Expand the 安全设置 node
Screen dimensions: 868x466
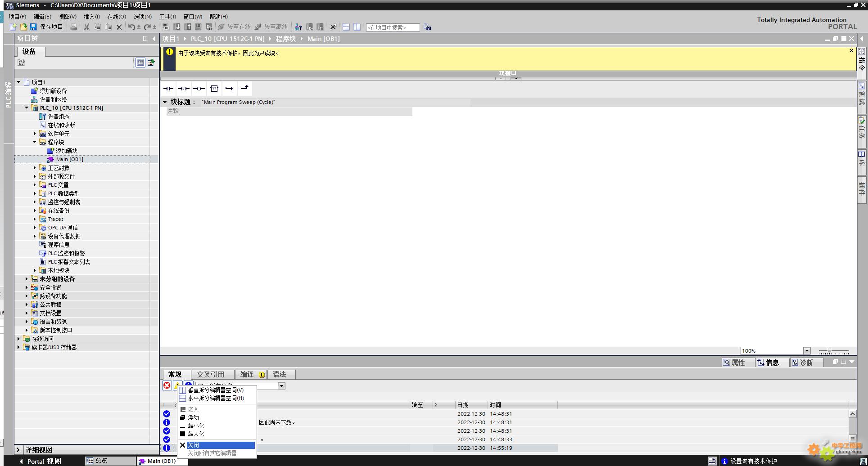click(x=27, y=287)
